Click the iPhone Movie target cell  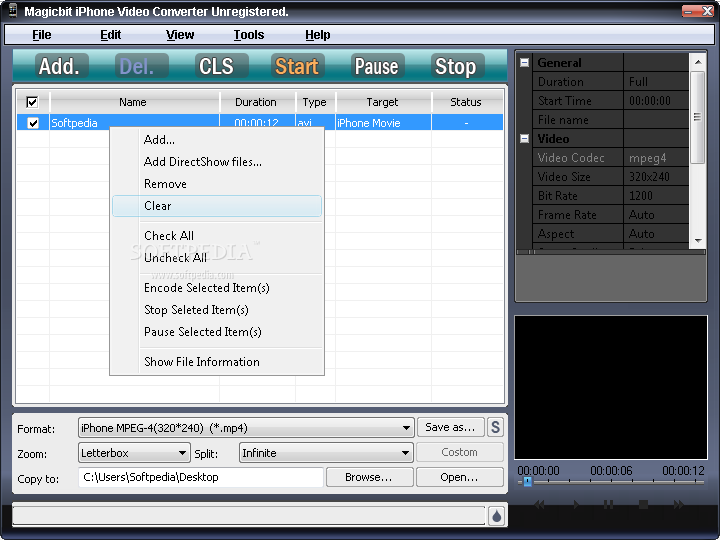pyautogui.click(x=383, y=123)
